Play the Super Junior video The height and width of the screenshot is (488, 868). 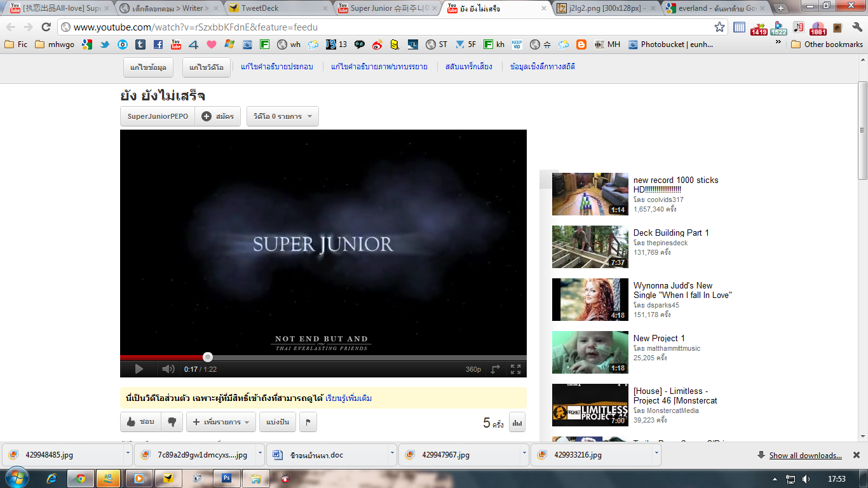click(139, 369)
